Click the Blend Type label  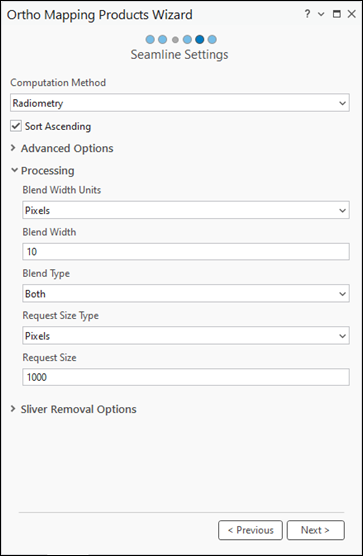point(46,273)
